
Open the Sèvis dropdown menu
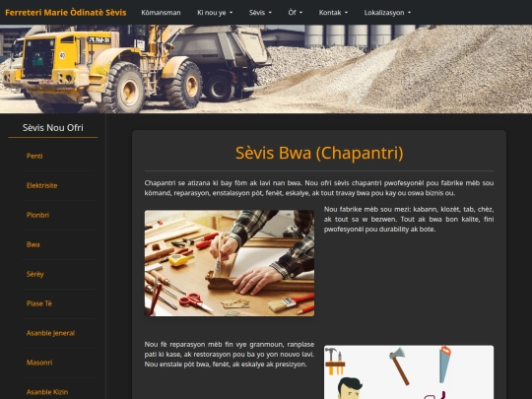[260, 13]
